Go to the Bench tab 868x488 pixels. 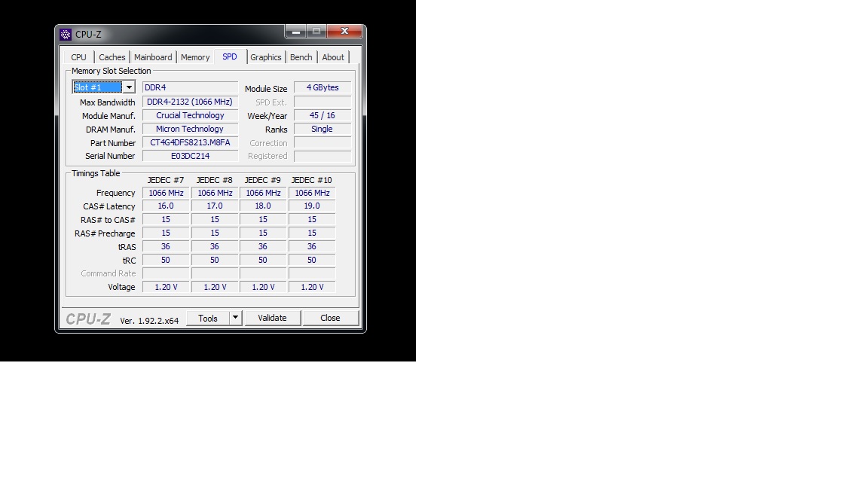[x=301, y=57]
